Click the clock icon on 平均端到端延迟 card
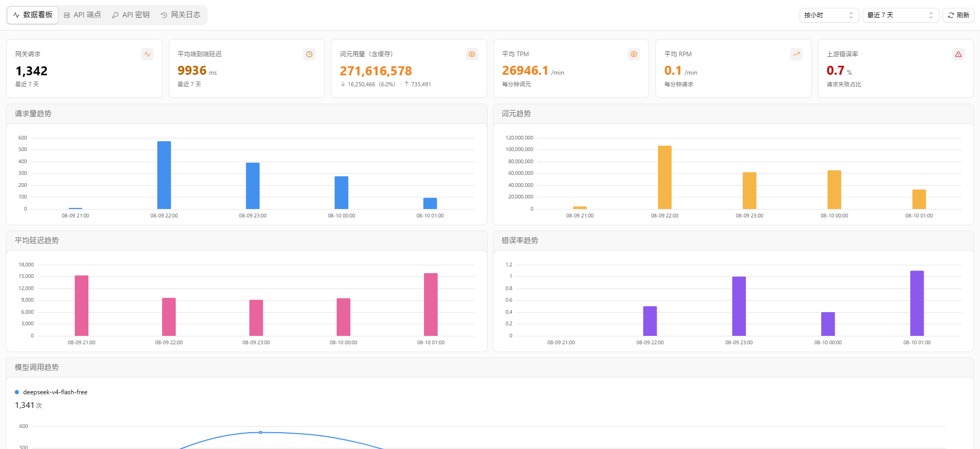 pyautogui.click(x=309, y=54)
